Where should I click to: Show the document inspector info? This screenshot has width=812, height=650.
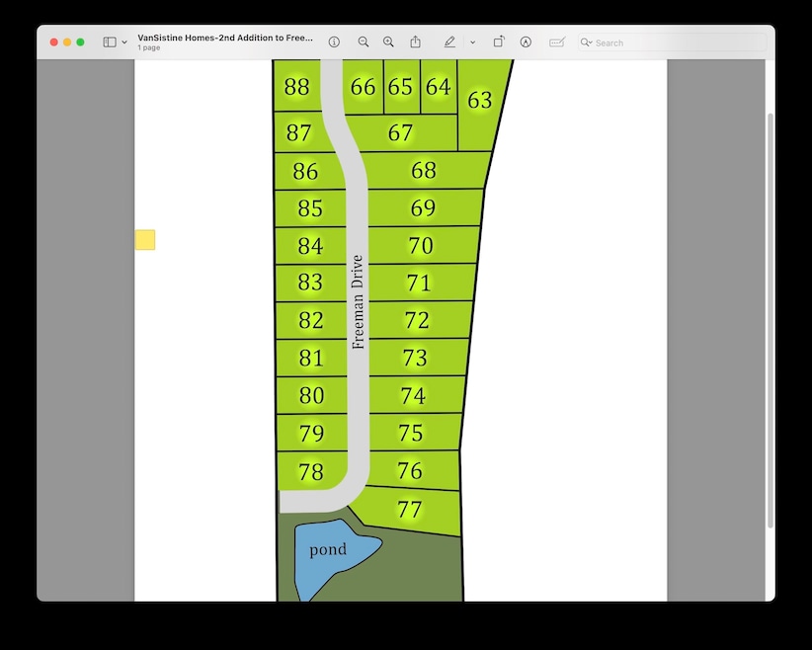tap(334, 42)
